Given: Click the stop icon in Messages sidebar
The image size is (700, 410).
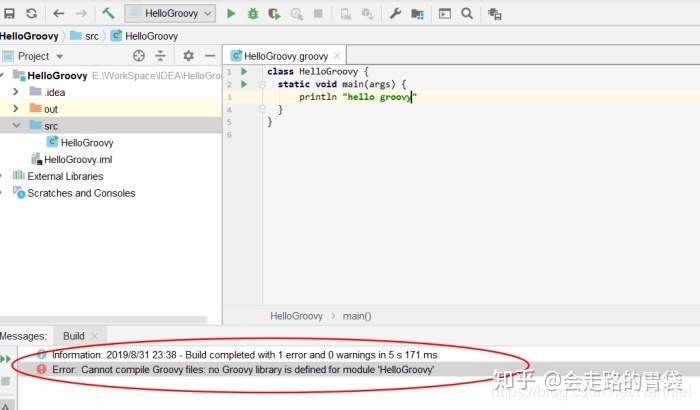Looking at the screenshot, I should (x=5, y=381).
